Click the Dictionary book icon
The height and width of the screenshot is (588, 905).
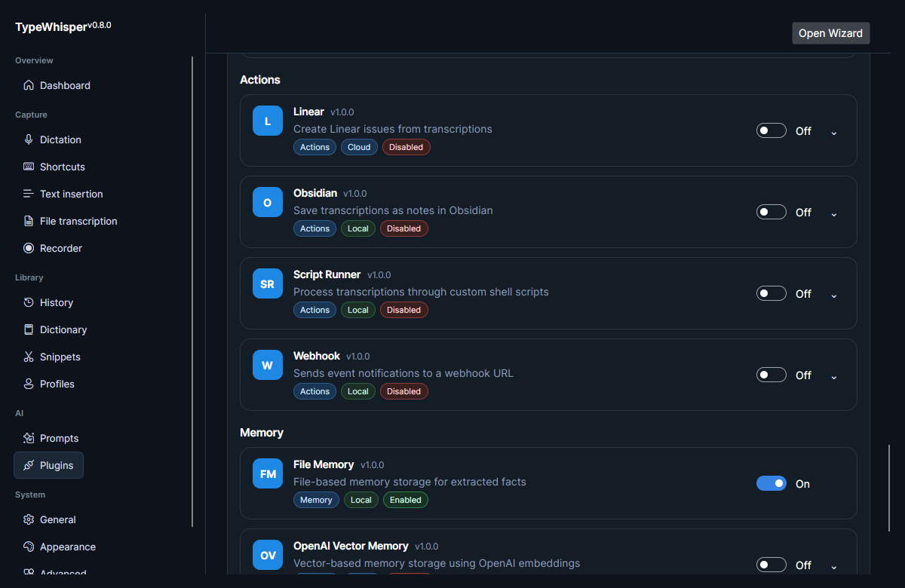pyautogui.click(x=29, y=329)
